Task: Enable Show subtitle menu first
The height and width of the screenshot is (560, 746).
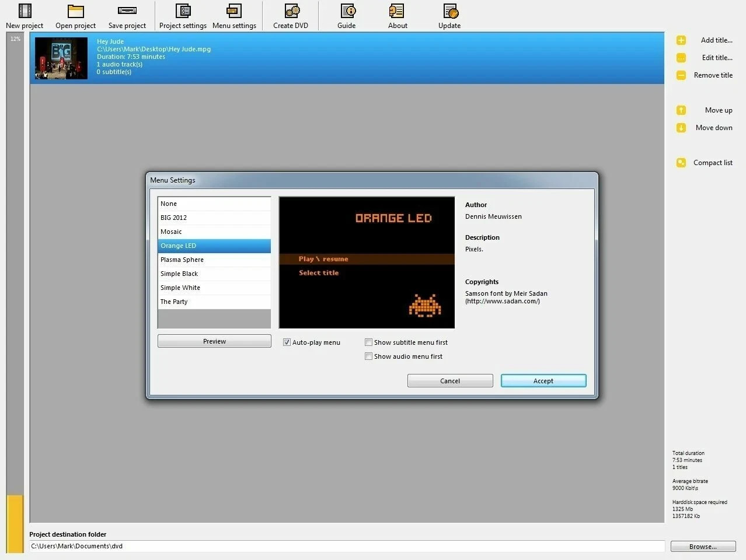Action: click(368, 342)
